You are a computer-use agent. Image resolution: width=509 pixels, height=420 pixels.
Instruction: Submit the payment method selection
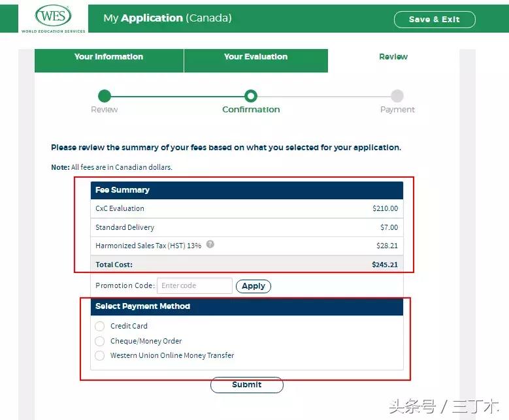[247, 385]
